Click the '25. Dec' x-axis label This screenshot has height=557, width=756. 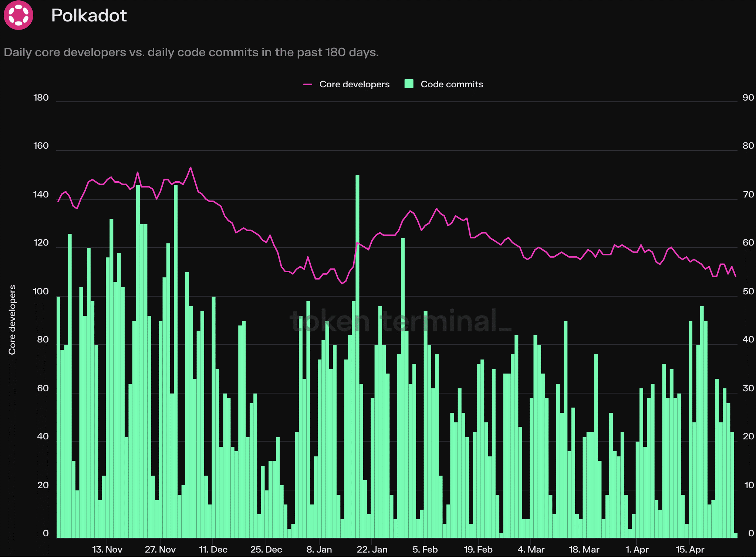(x=266, y=549)
